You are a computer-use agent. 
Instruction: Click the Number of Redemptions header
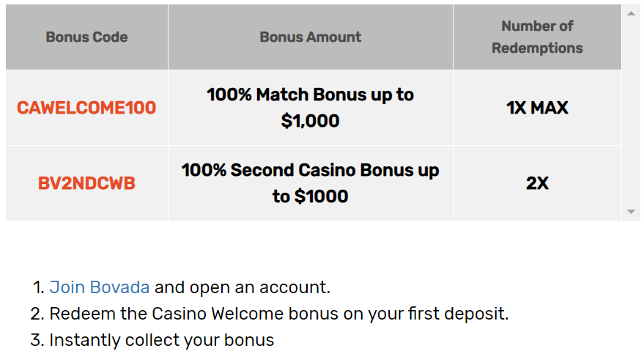click(537, 37)
